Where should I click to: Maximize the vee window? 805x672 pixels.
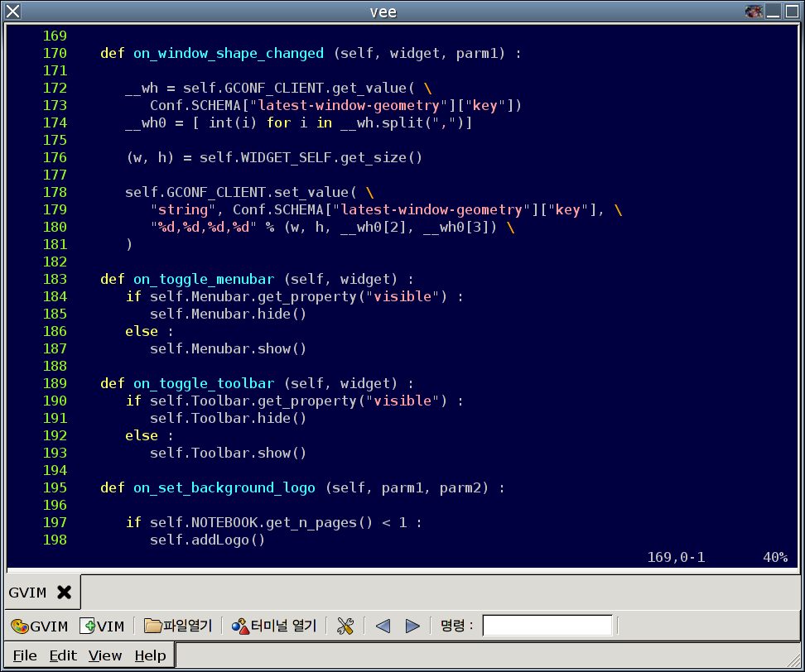(x=791, y=11)
